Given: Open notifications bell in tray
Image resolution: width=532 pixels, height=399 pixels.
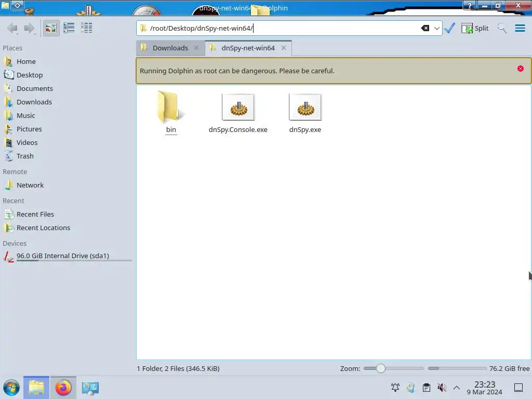Looking at the screenshot, I should [x=395, y=388].
